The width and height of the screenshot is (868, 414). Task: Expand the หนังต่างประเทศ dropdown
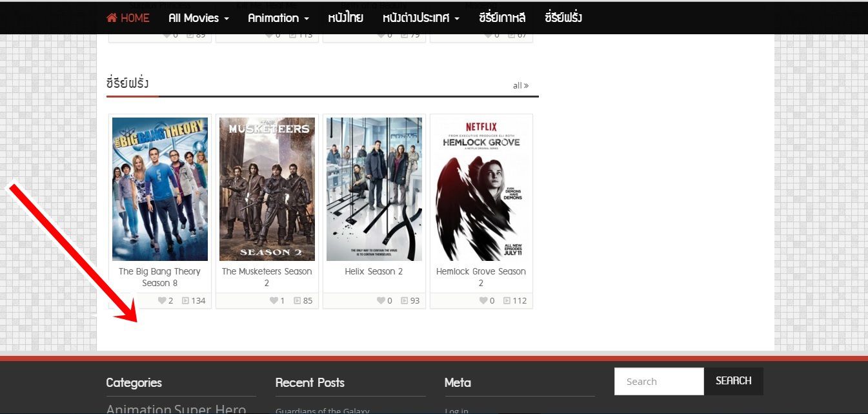click(x=421, y=18)
